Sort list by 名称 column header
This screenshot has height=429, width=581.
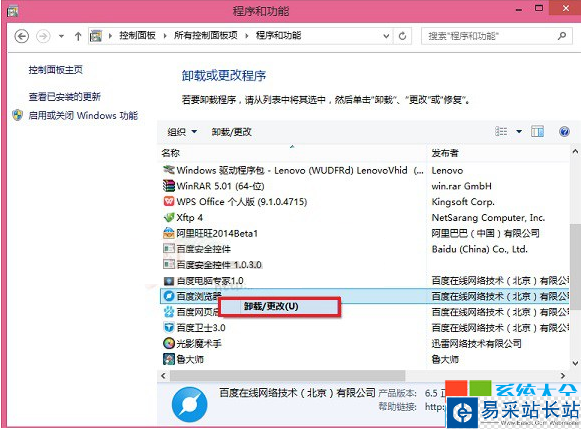click(x=170, y=153)
